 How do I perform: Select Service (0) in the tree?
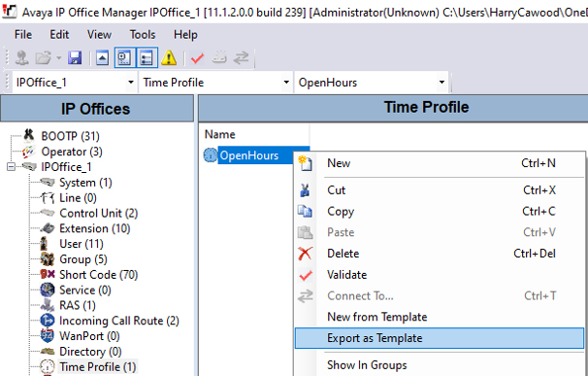coord(85,290)
